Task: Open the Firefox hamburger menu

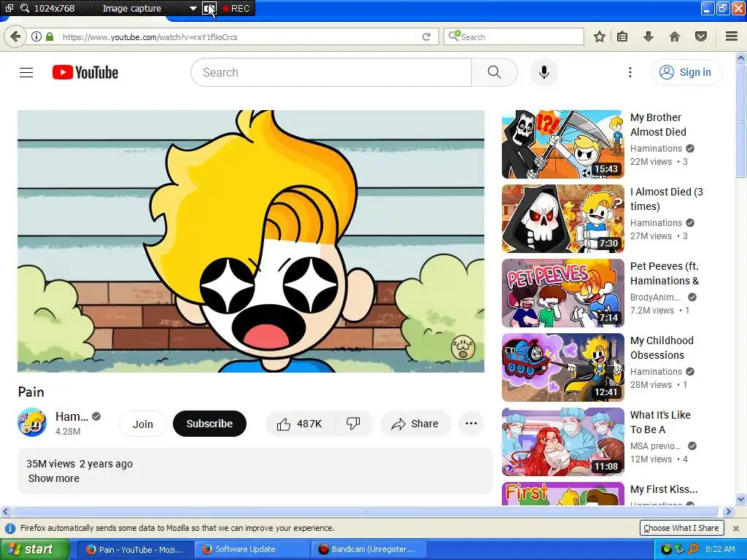Action: [731, 36]
